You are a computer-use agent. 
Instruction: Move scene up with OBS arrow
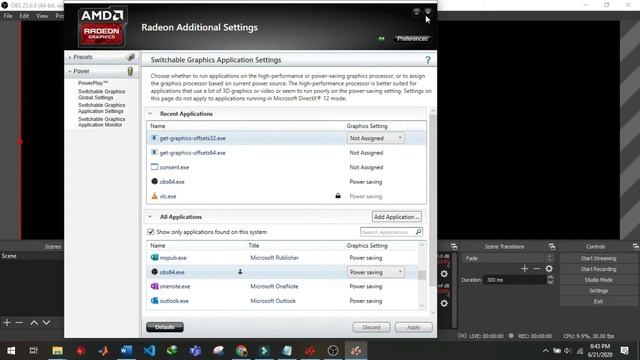[x=34, y=322]
